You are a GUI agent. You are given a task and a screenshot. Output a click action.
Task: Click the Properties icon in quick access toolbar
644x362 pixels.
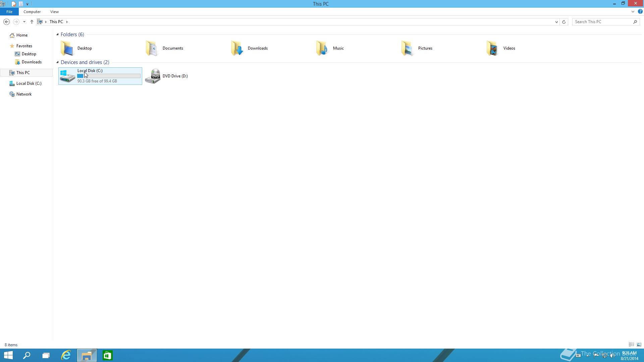pos(13,4)
